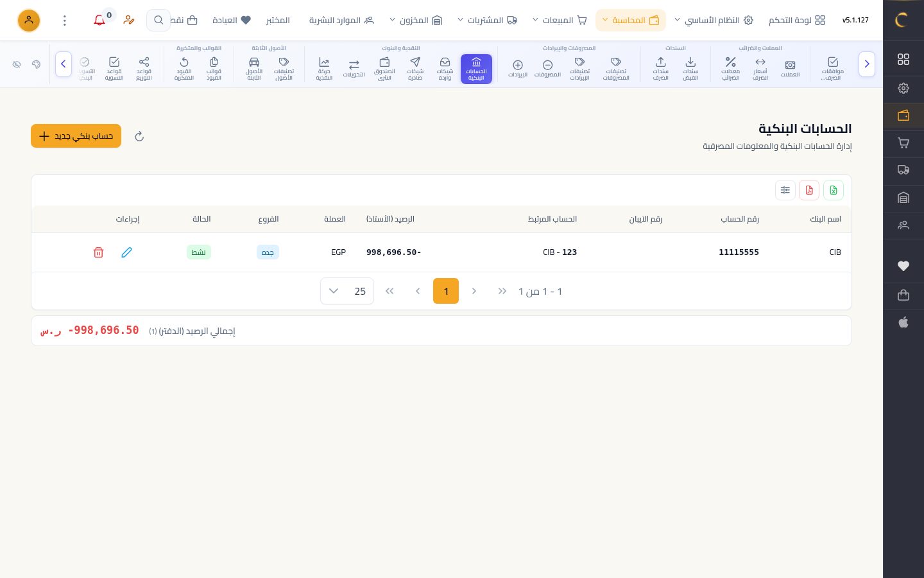
Task: Click single-arrow pagination button beside double-right arrows
Action: [x=474, y=291]
